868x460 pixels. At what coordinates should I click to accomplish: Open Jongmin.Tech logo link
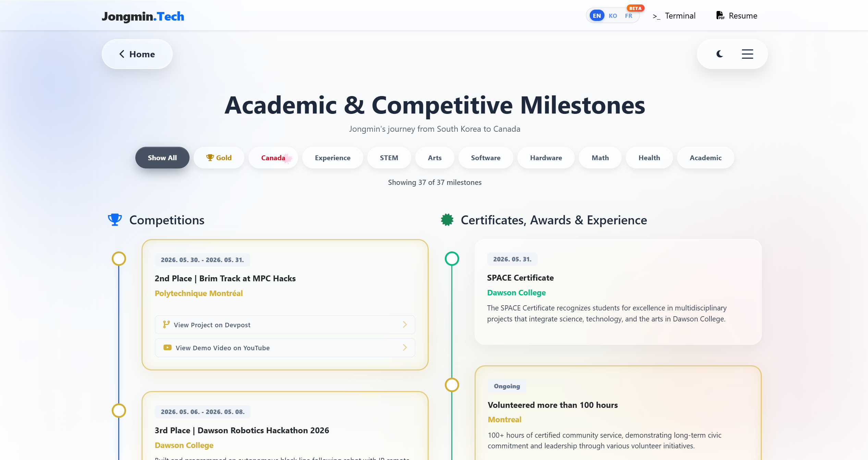[143, 16]
